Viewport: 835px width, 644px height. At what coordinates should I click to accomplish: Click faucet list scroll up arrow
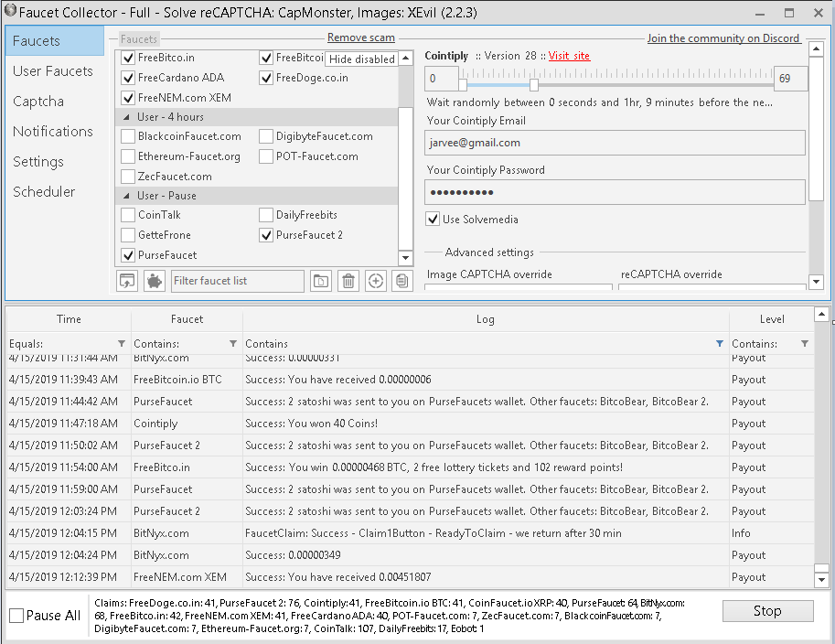pos(406,58)
